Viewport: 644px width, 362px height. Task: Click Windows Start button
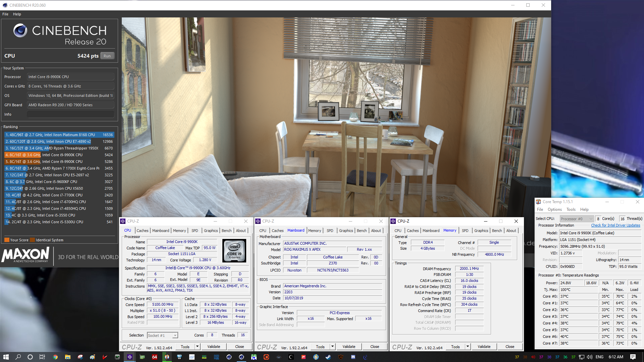click(6, 357)
